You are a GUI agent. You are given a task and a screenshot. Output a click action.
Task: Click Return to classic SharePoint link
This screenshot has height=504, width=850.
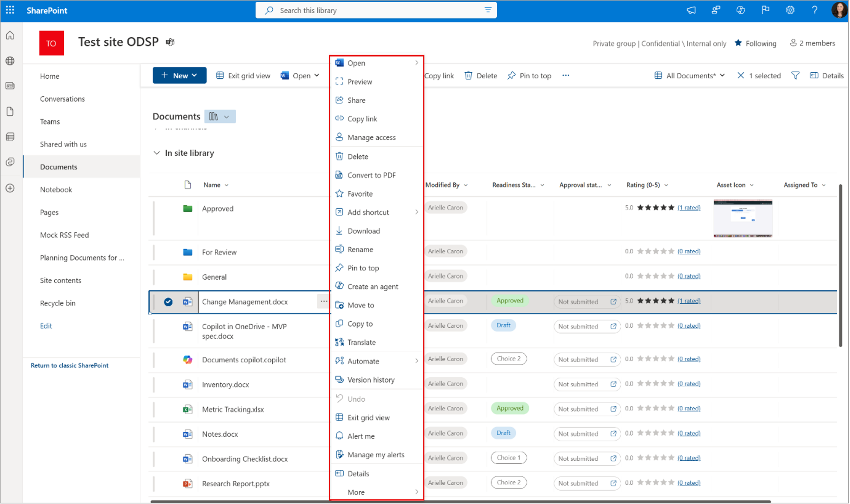[x=70, y=365]
